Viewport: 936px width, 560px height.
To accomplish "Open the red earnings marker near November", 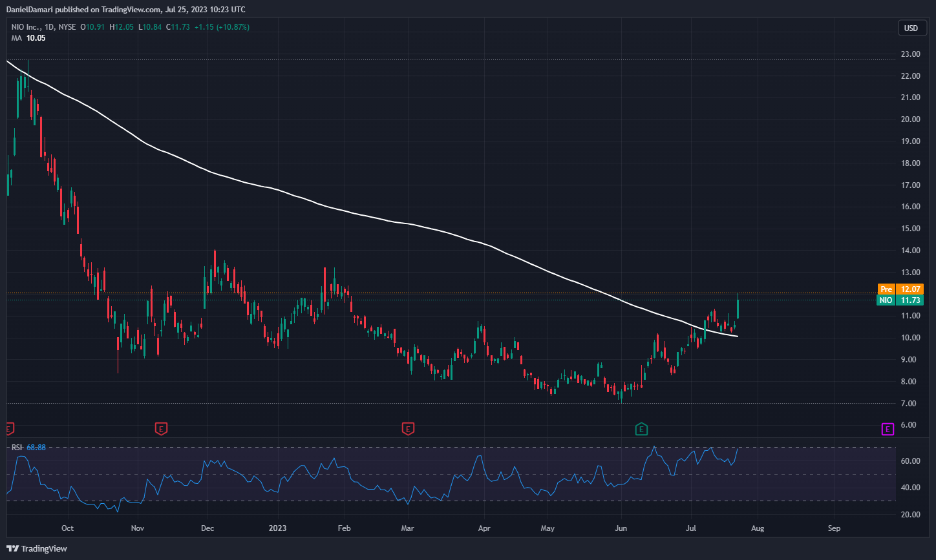I will (160, 428).
